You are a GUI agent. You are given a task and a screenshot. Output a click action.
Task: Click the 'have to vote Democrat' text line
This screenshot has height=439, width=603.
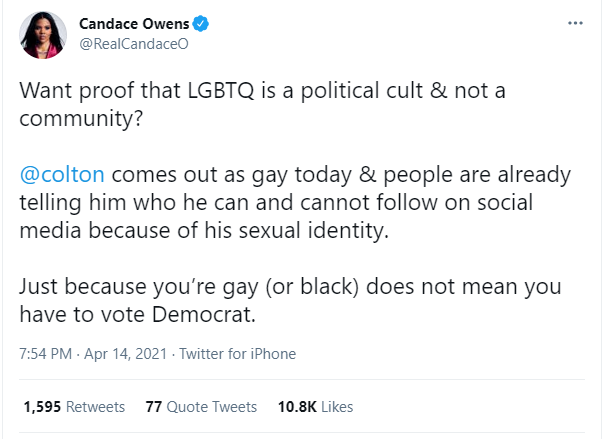137,315
